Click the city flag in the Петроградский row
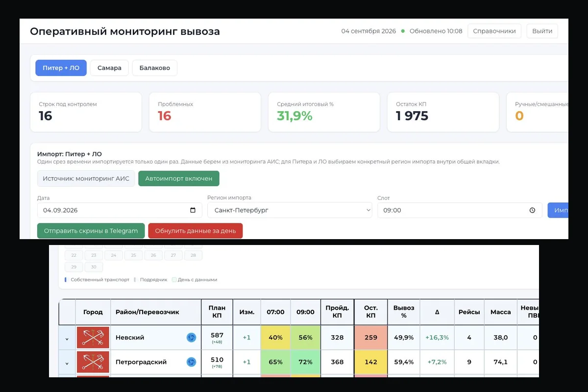This screenshot has width=588, height=392. point(93,362)
